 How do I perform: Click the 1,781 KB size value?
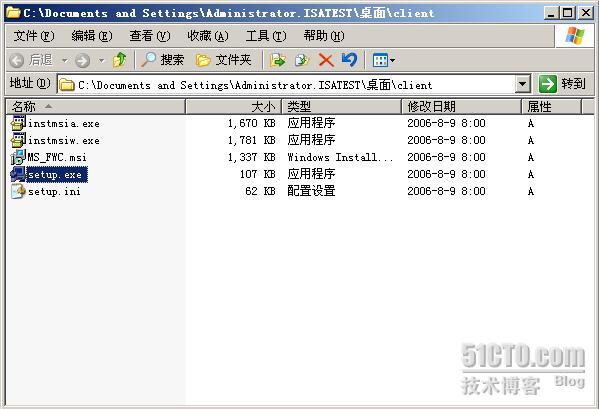click(251, 140)
